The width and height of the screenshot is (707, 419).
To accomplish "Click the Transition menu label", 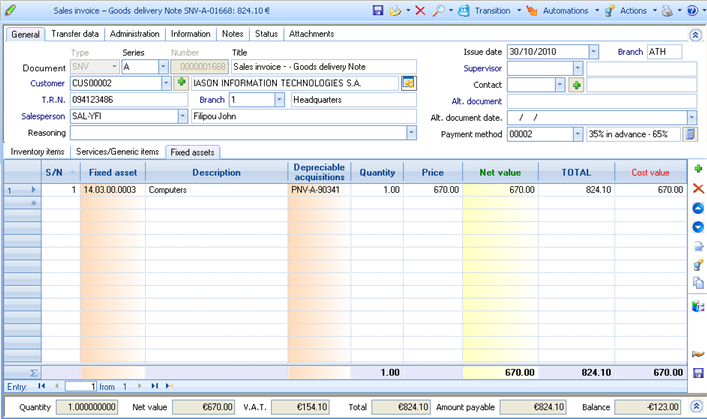I will (x=492, y=10).
